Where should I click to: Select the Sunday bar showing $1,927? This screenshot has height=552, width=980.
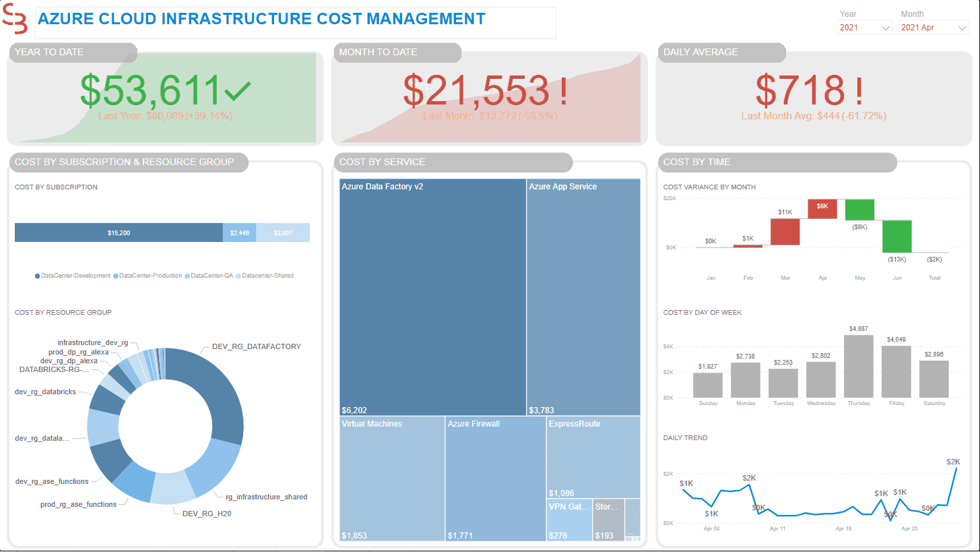(707, 385)
